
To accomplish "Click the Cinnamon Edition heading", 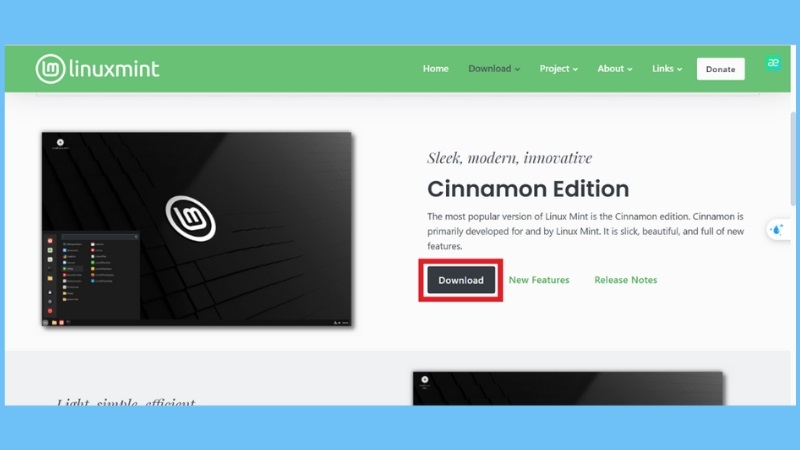I will [x=528, y=189].
